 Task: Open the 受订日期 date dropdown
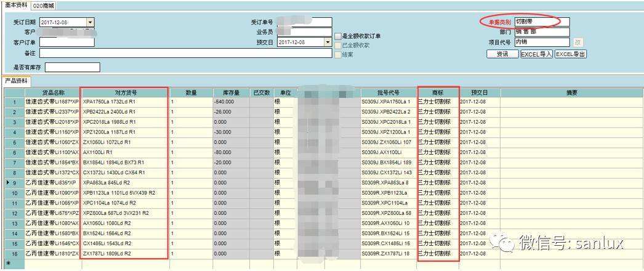point(90,23)
